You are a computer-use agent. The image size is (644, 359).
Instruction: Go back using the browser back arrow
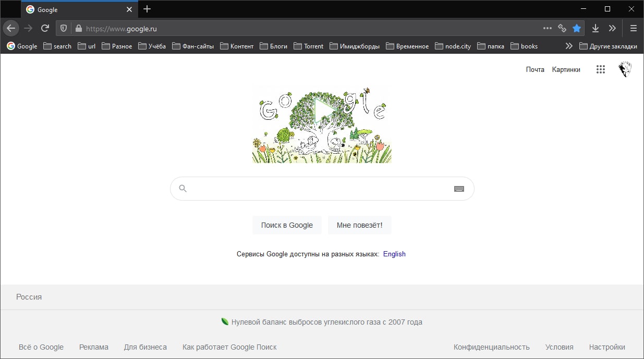(11, 28)
